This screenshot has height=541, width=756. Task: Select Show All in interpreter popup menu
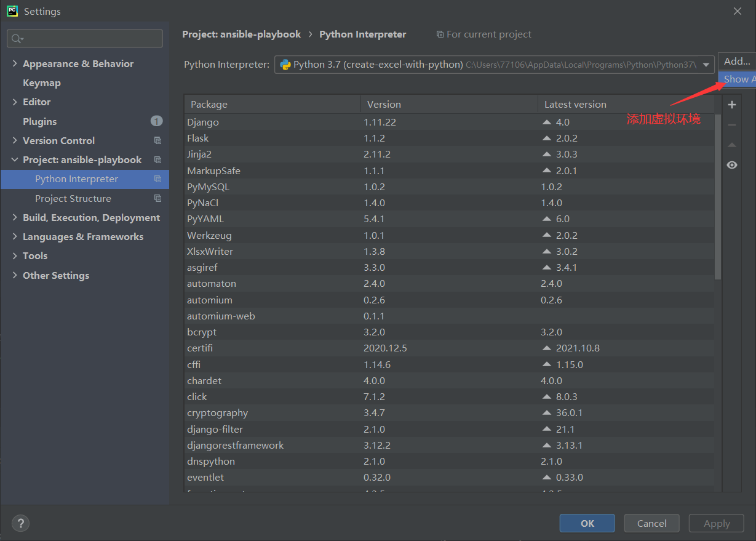pos(737,79)
